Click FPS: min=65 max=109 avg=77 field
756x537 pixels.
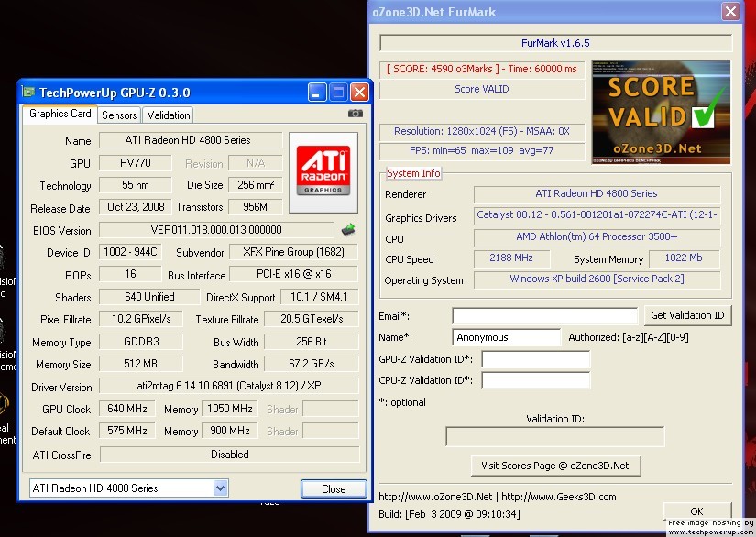[x=482, y=150]
